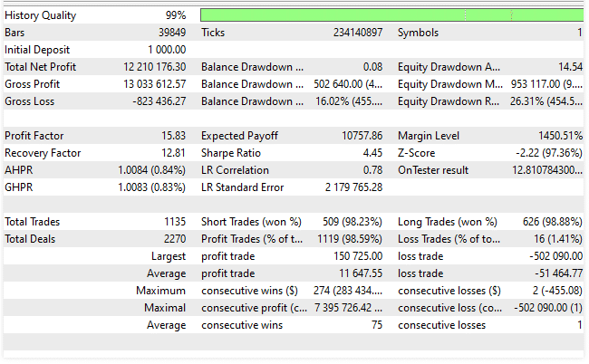Click average consecutive wins value 75
This screenshot has width=589, height=364.
377,325
